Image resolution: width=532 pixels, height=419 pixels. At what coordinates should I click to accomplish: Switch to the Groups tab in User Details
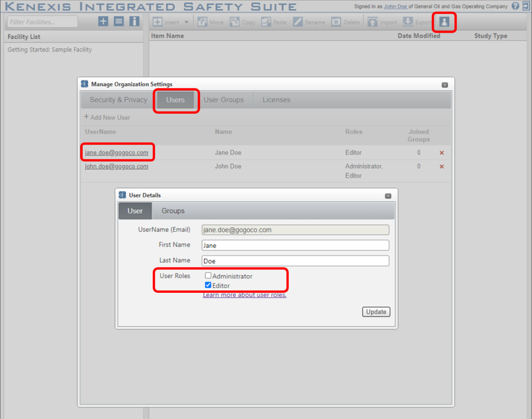[172, 211]
